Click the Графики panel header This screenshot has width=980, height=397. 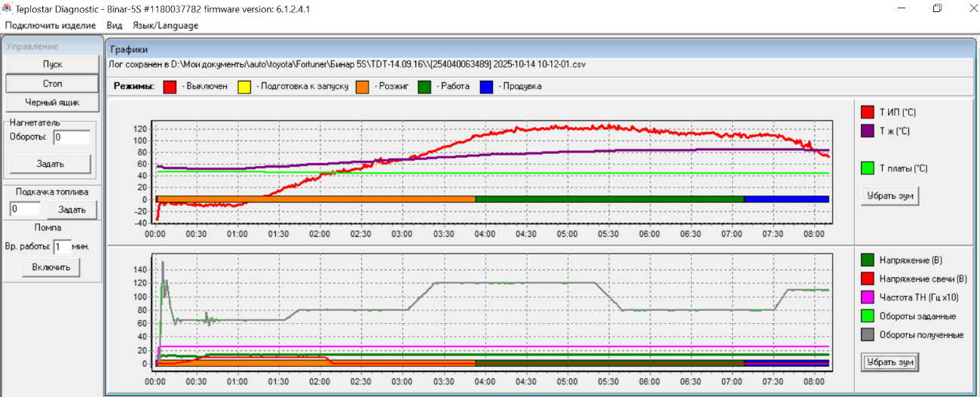(541, 49)
